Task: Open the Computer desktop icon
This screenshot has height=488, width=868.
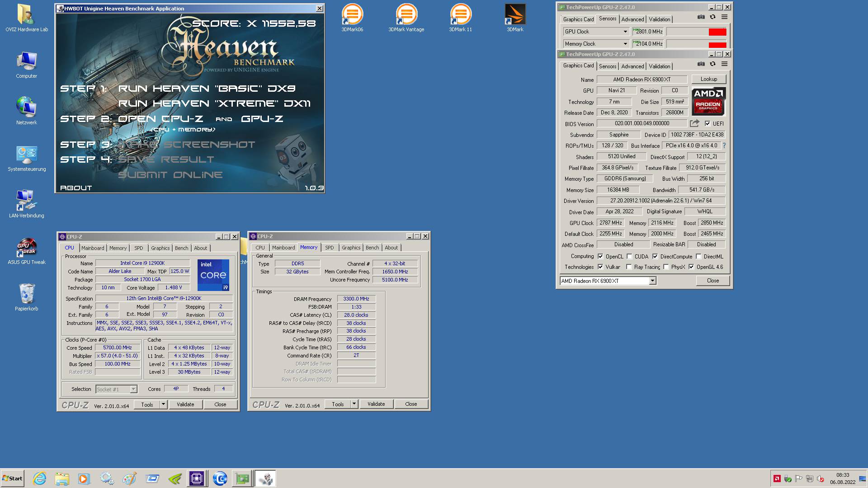Action: [x=27, y=65]
